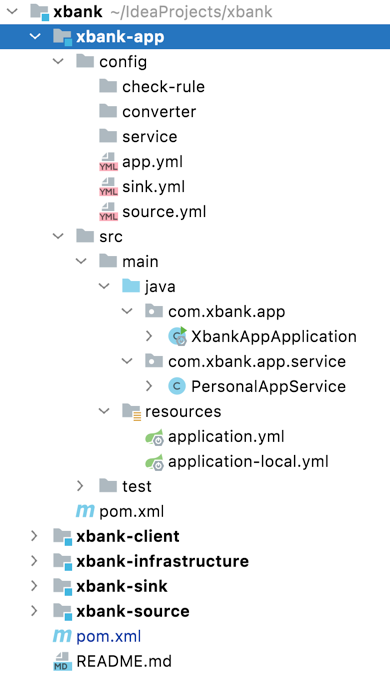Screen dimensions: 390x676
Task: Collapse the xbank-app module node
Action: point(35,37)
